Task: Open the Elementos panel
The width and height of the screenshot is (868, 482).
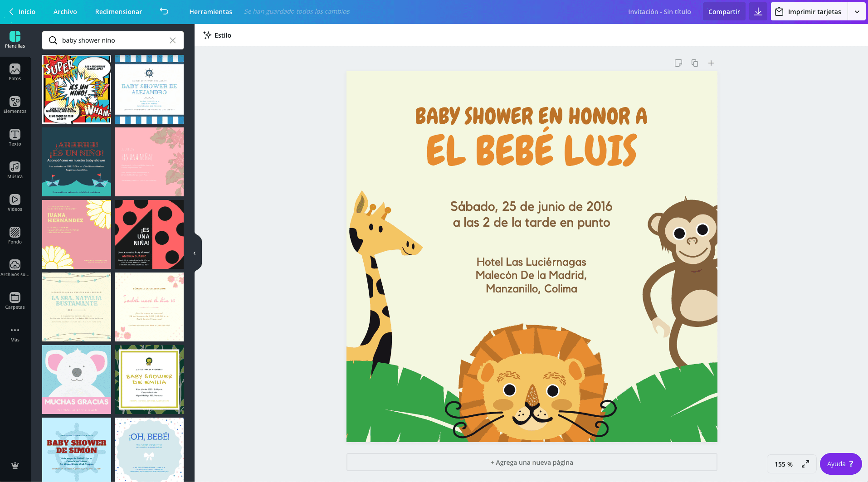Action: 15,104
